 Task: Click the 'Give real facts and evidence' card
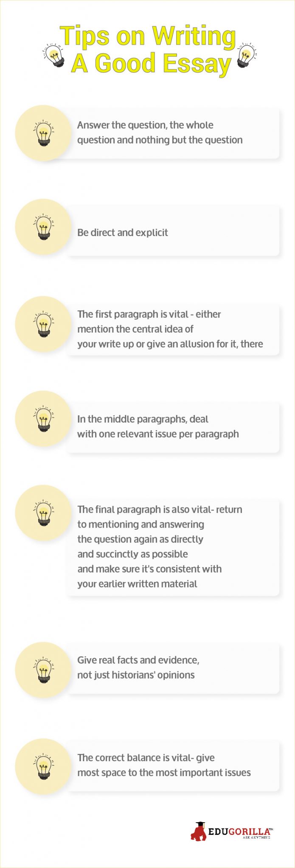click(x=173, y=668)
